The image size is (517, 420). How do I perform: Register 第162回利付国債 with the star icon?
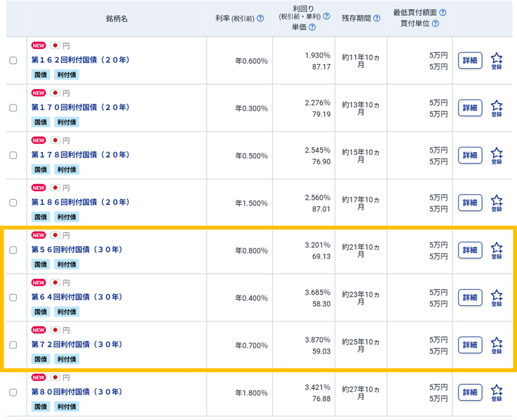coord(496,60)
